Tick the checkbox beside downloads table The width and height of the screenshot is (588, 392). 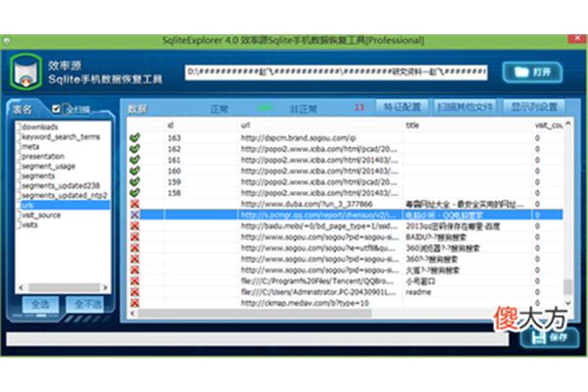[18, 126]
